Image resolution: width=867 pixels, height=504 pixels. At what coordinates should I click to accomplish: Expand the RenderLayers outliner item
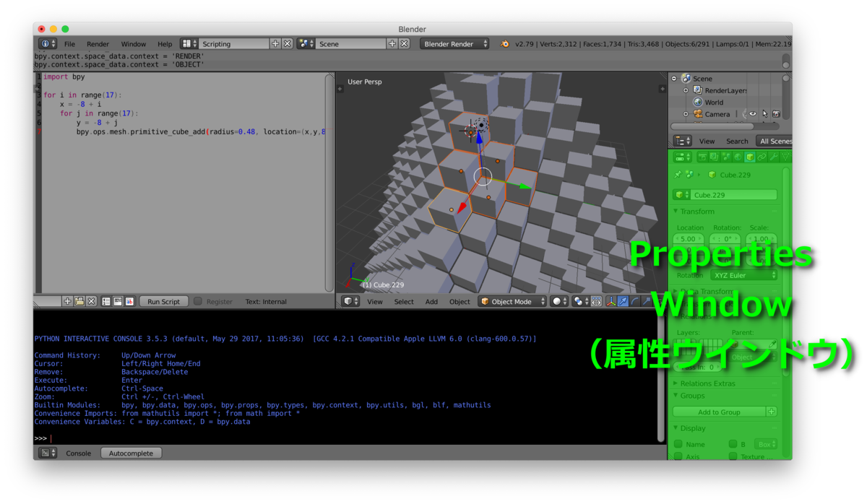click(686, 90)
